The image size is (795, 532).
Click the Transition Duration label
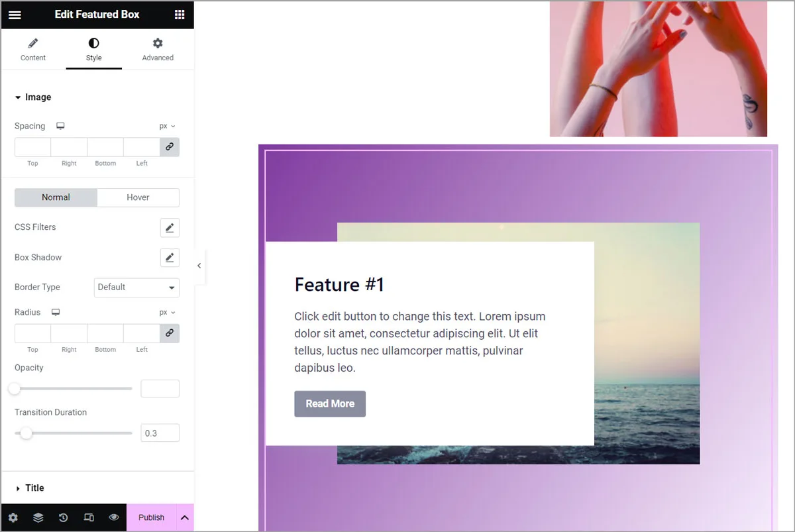(x=50, y=412)
